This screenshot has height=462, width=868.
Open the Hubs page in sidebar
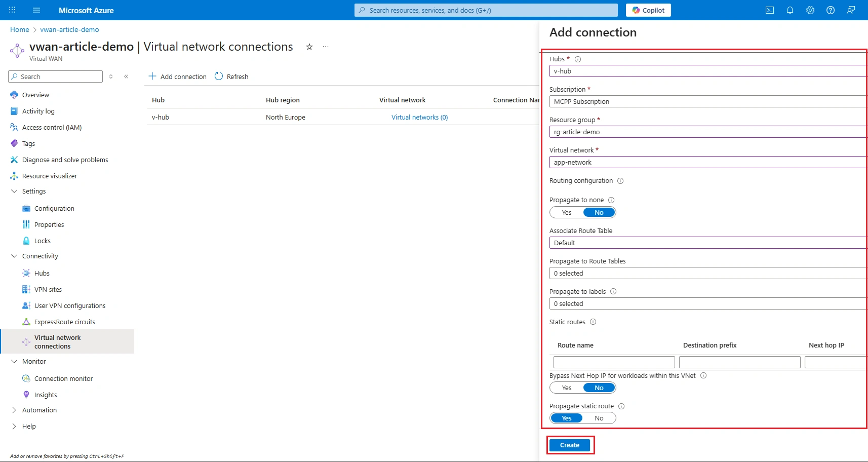coord(42,273)
